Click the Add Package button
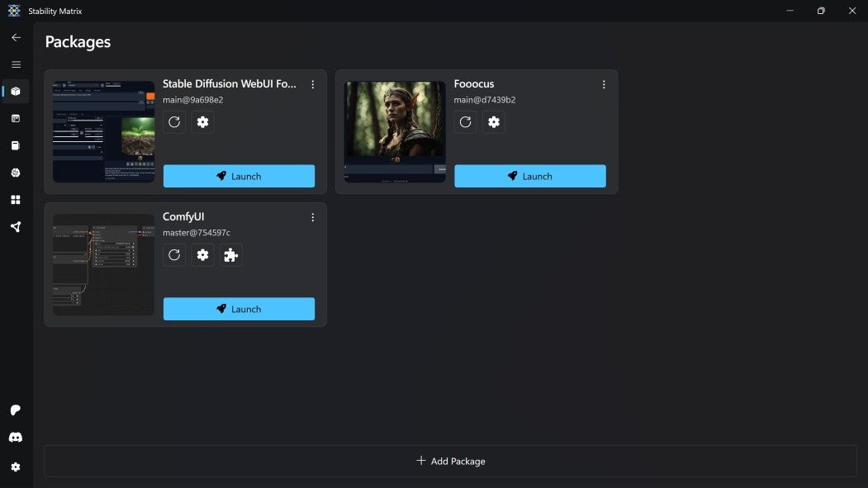Image resolution: width=868 pixels, height=488 pixels. 451,461
